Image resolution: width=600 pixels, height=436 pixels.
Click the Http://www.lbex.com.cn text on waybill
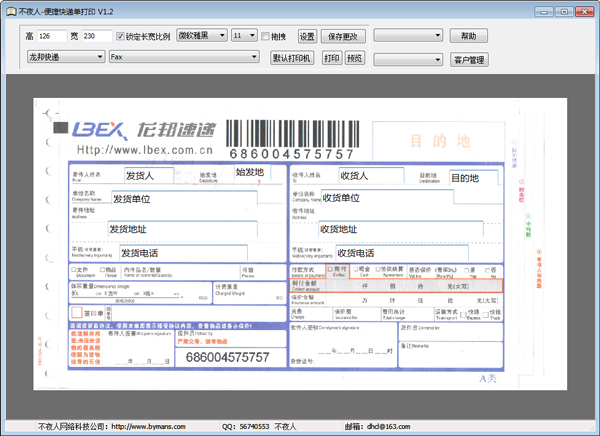point(145,150)
